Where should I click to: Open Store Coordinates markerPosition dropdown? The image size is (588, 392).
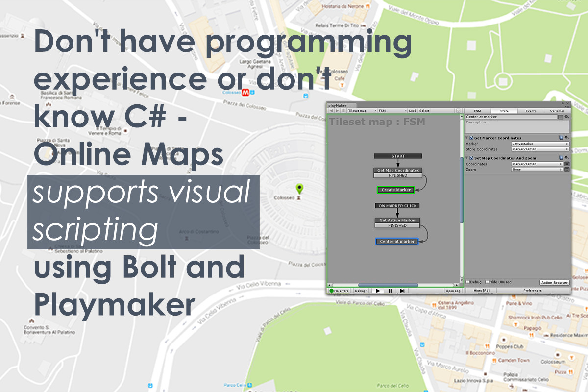(x=540, y=149)
